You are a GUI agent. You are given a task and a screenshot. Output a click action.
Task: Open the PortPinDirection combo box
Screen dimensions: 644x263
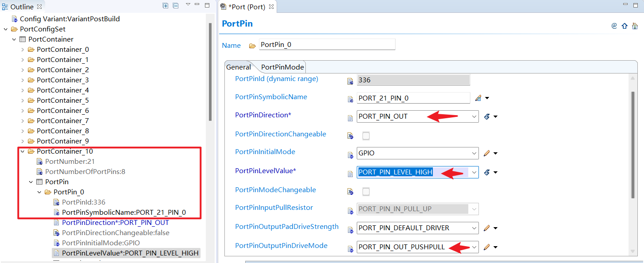[417, 116]
